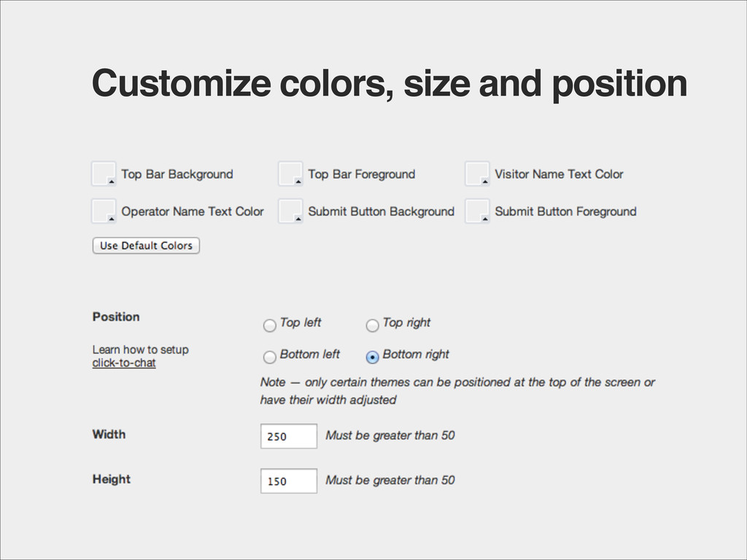Select the Top left position option
747x560 pixels.
(270, 324)
